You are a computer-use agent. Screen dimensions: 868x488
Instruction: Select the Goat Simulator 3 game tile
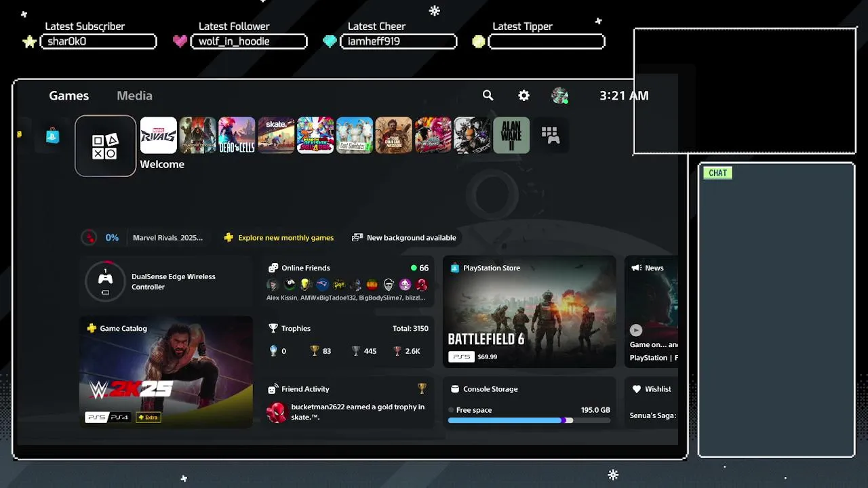point(355,136)
